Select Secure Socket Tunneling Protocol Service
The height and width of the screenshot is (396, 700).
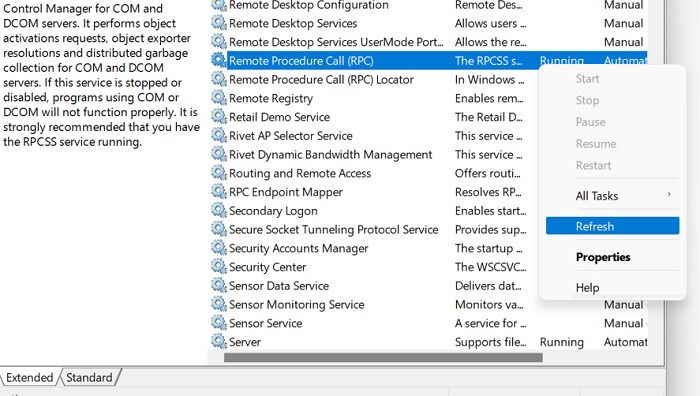point(333,229)
